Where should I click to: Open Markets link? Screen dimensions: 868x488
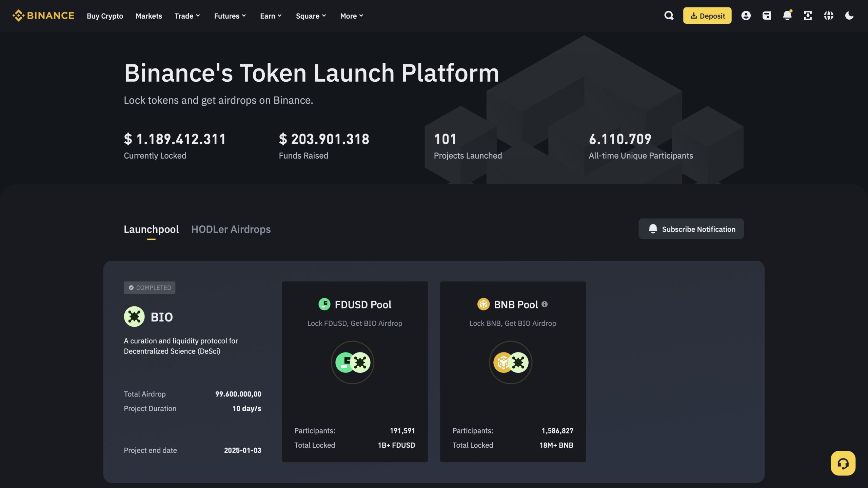149,16
